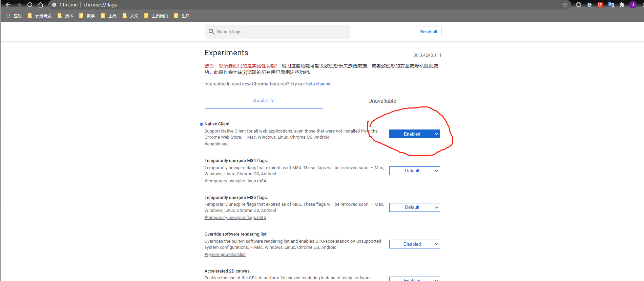
Task: Click the #enable-nacl anchor link
Action: point(217,144)
